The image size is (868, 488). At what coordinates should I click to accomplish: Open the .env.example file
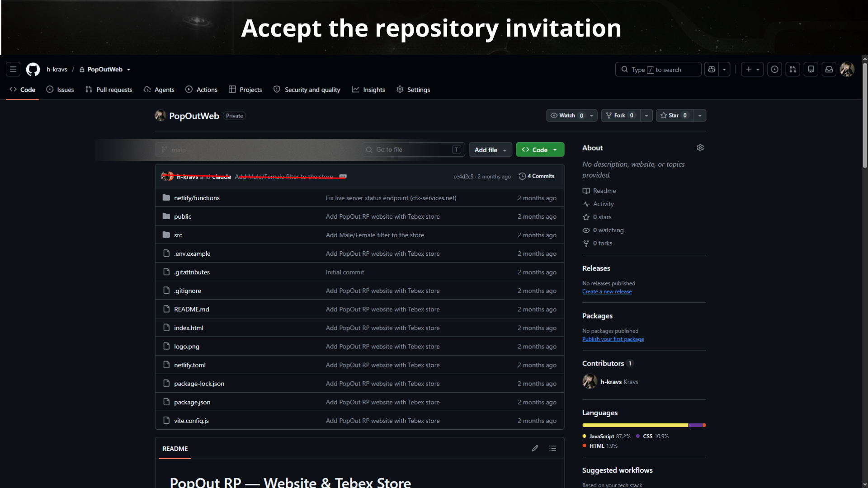pyautogui.click(x=192, y=253)
